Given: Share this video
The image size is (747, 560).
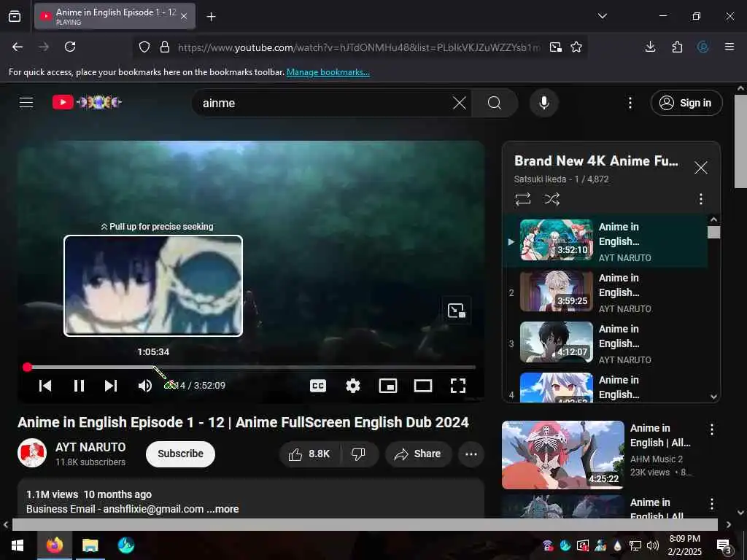Looking at the screenshot, I should coord(417,454).
